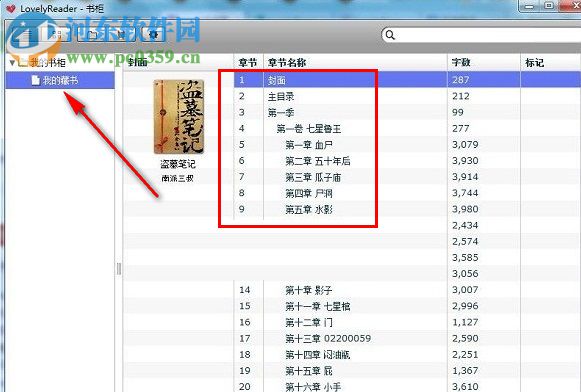Image resolution: width=581 pixels, height=392 pixels.
Task: Click word count cell 2,434
Action: click(x=465, y=225)
